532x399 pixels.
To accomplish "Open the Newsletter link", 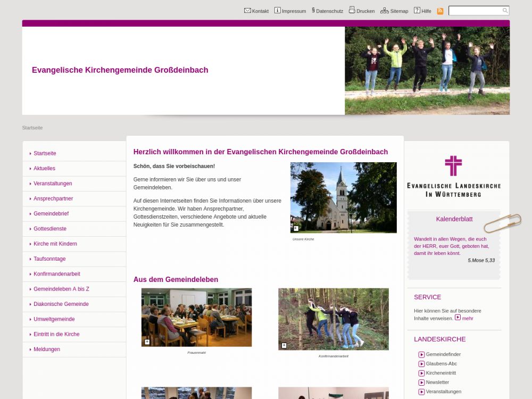I will 437,383.
